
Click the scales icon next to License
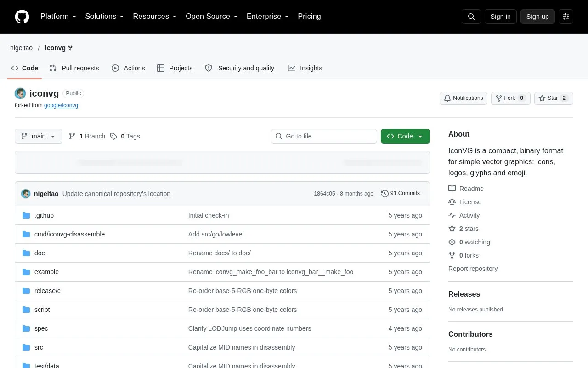[452, 202]
